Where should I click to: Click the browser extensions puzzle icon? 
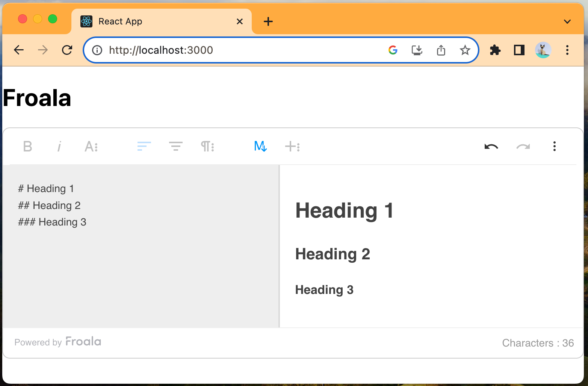[495, 50]
